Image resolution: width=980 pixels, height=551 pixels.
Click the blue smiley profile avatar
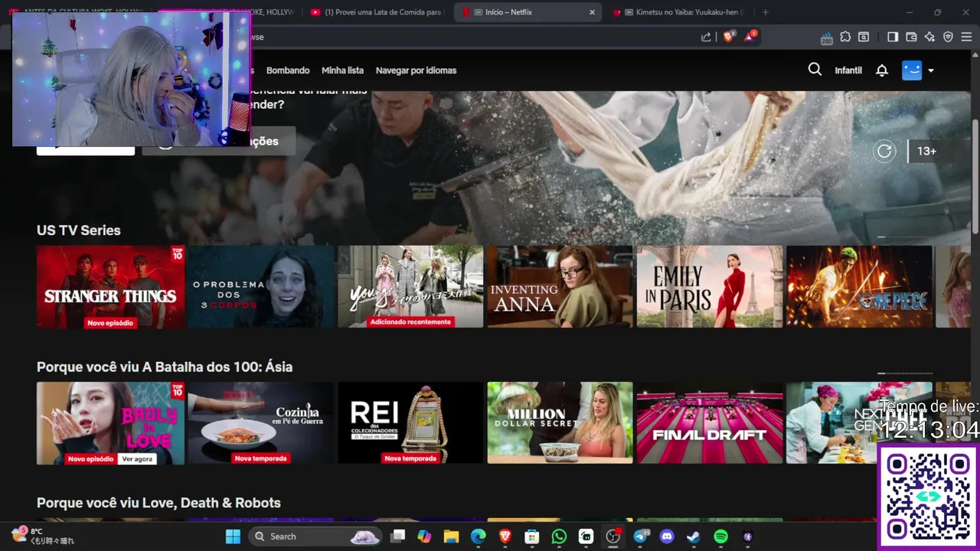[912, 70]
